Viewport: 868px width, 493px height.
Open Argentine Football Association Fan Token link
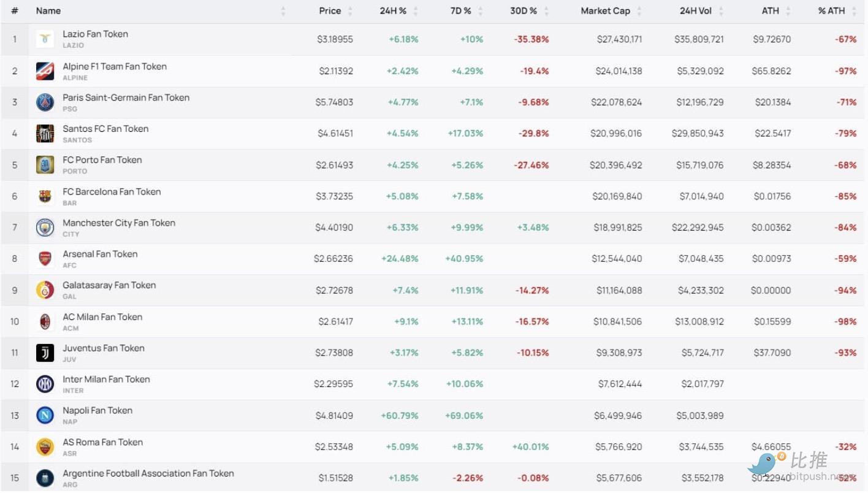(148, 473)
